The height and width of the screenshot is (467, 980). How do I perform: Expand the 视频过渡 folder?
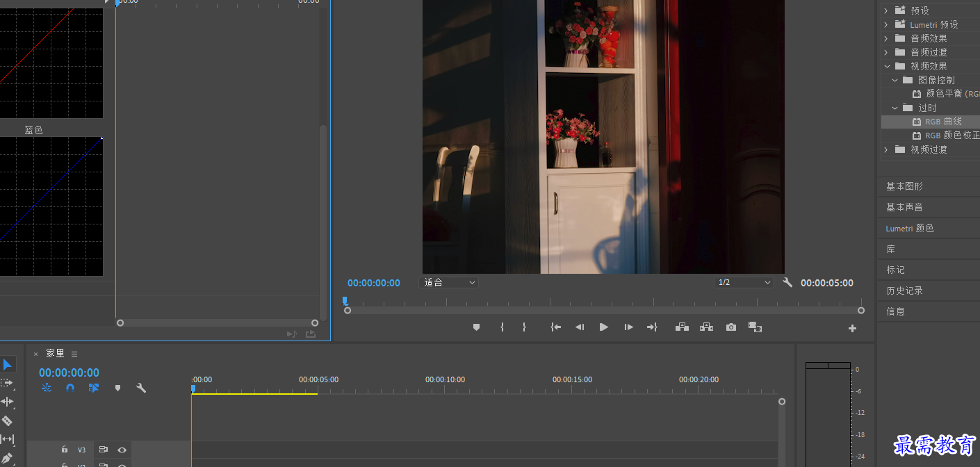(885, 149)
